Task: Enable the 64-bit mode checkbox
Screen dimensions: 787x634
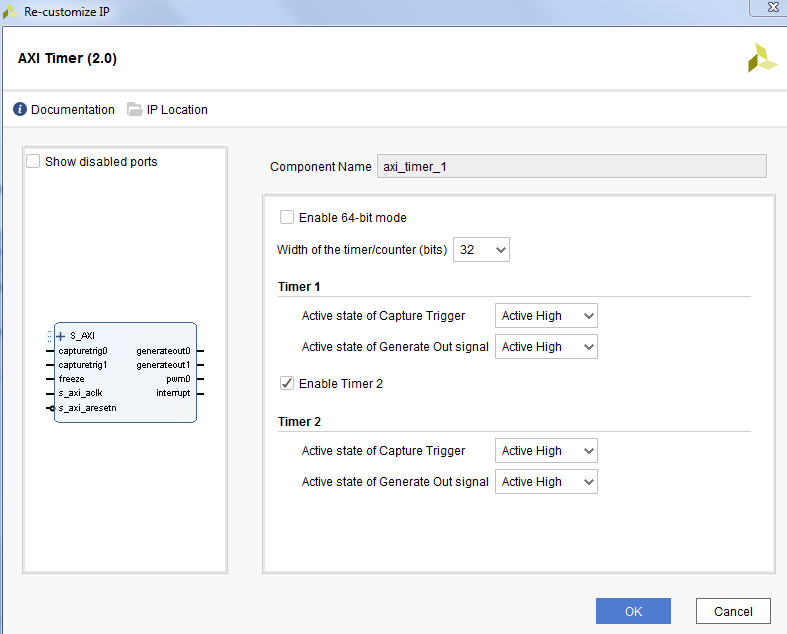Action: 288,217
